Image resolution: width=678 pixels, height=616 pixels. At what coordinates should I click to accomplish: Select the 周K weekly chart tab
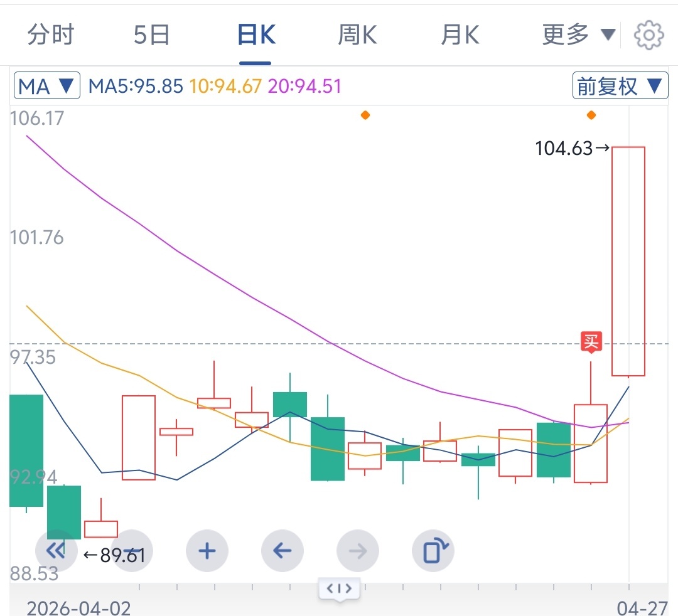coord(357,35)
